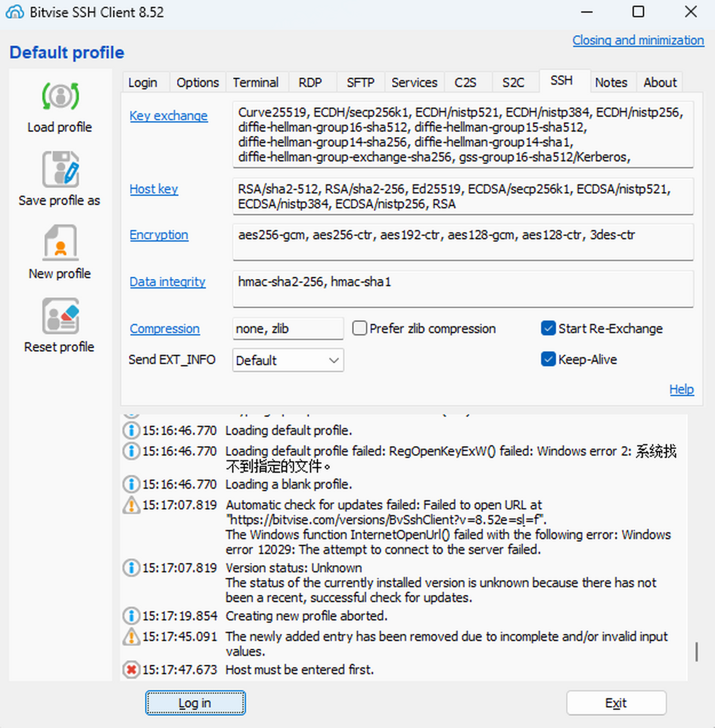The image size is (715, 728).
Task: Click the Host key link
Action: pos(154,189)
